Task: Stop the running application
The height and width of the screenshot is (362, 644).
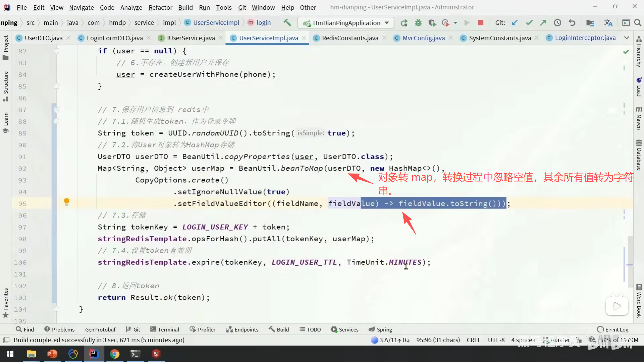Action: [x=480, y=23]
